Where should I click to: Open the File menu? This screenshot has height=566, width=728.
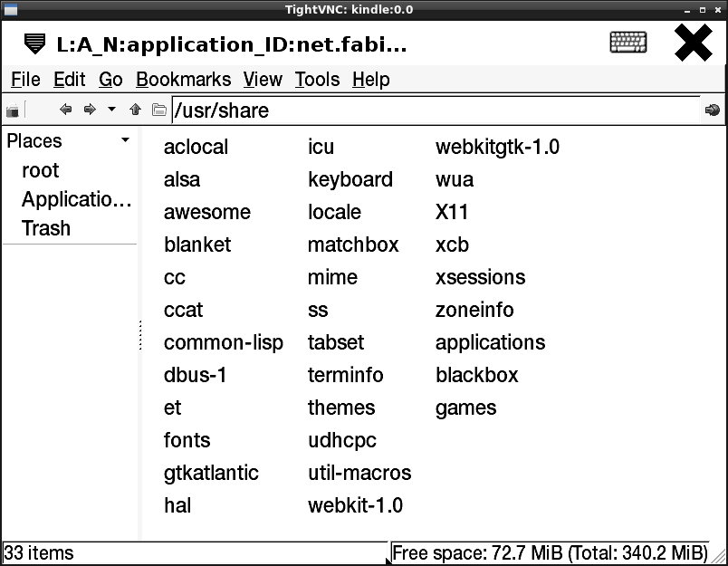[25, 80]
